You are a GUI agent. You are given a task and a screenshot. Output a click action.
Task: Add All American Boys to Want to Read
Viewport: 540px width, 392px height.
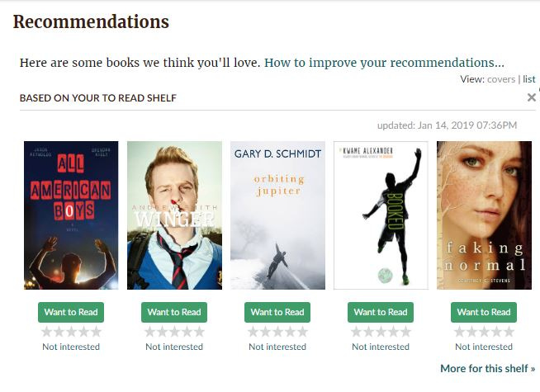click(71, 312)
